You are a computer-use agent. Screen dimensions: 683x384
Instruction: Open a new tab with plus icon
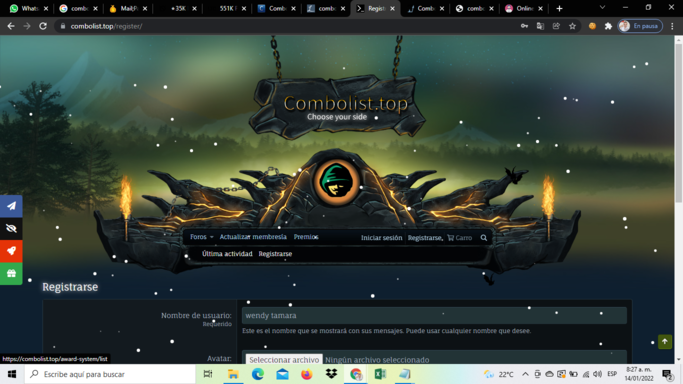click(559, 8)
